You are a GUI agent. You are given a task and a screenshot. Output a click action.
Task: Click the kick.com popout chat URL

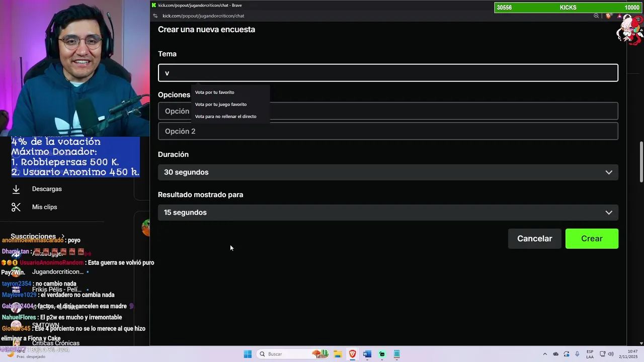[x=203, y=16]
